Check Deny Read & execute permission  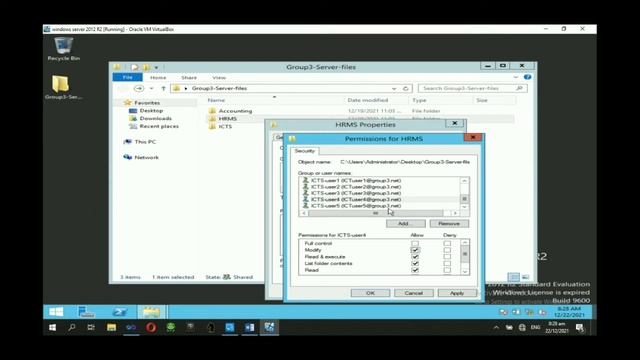point(447,257)
